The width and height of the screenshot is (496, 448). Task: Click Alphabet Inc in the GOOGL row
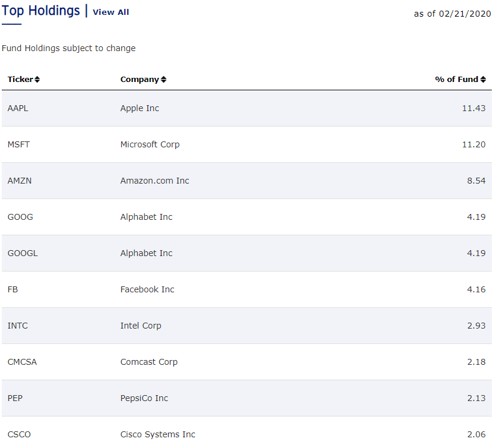(147, 253)
